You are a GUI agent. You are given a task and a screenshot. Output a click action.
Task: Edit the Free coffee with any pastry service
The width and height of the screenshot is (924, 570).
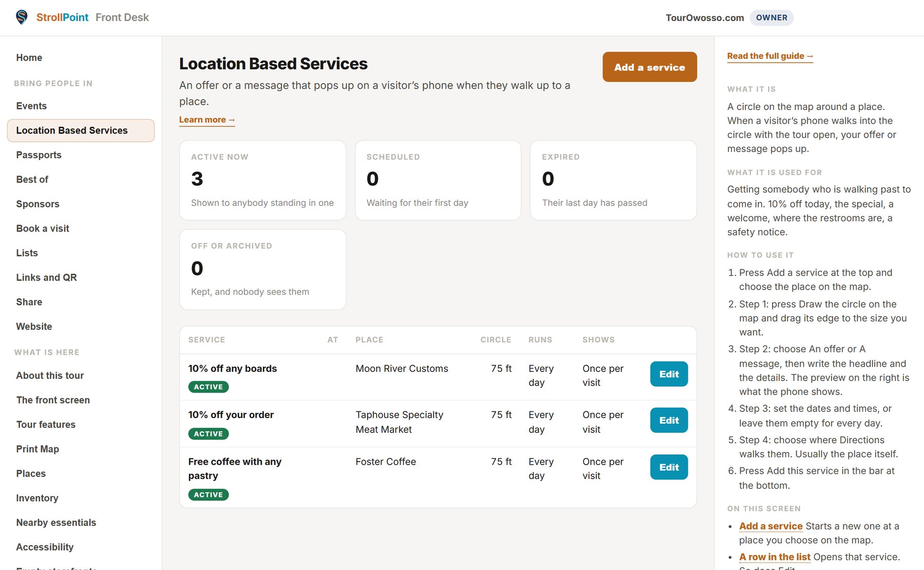tap(669, 467)
